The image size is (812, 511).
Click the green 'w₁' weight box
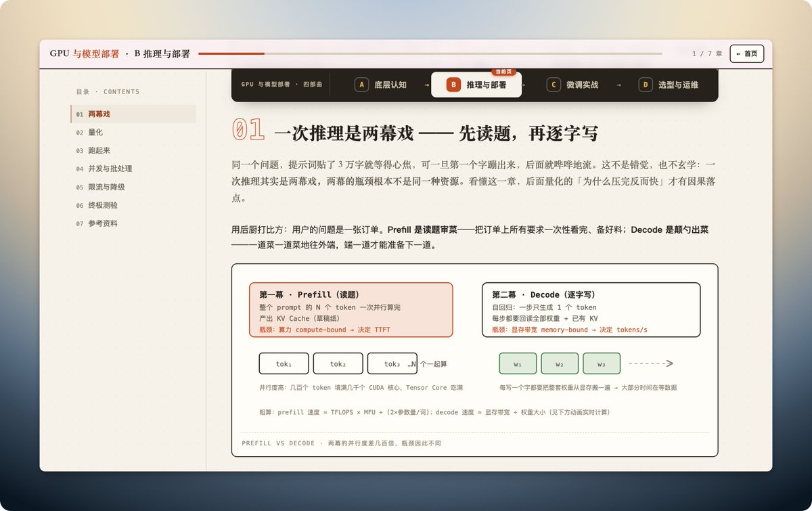[x=518, y=363]
